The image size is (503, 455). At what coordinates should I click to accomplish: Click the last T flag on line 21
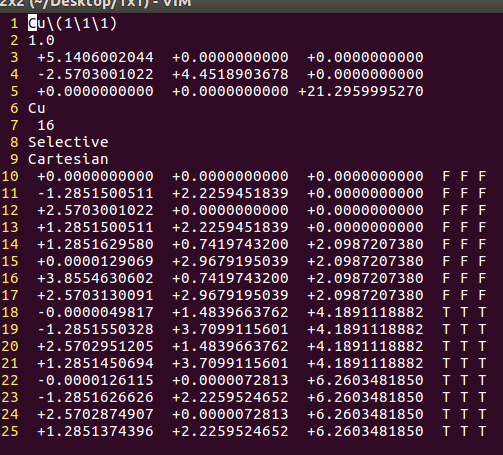pyautogui.click(x=482, y=363)
